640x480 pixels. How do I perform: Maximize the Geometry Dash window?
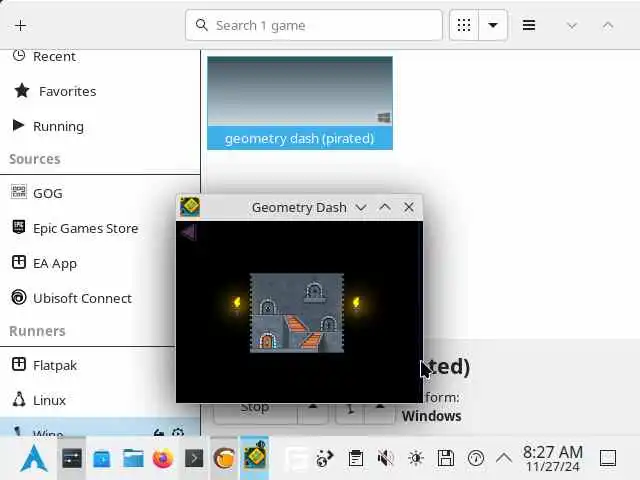coord(385,207)
